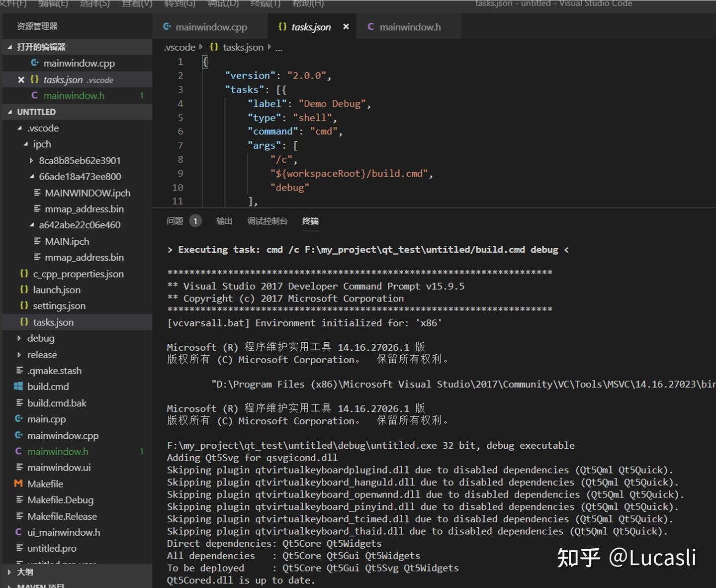Close the tasks.json editor tab
Viewport: 716px width, 588px height.
coord(346,27)
